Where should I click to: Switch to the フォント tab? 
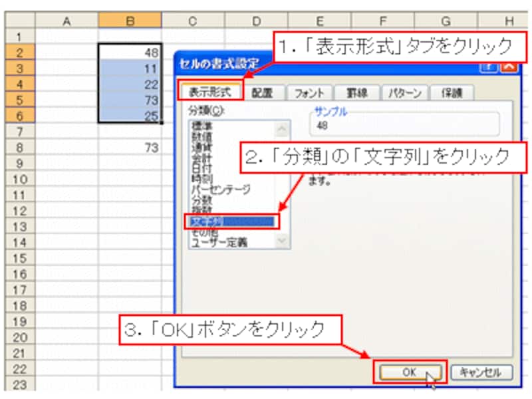pyautogui.click(x=309, y=92)
